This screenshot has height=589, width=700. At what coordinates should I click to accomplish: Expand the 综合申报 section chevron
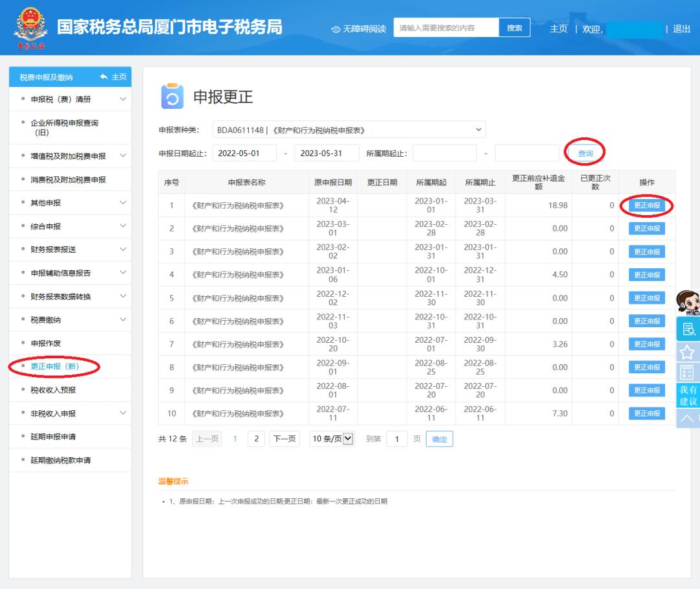[124, 225]
